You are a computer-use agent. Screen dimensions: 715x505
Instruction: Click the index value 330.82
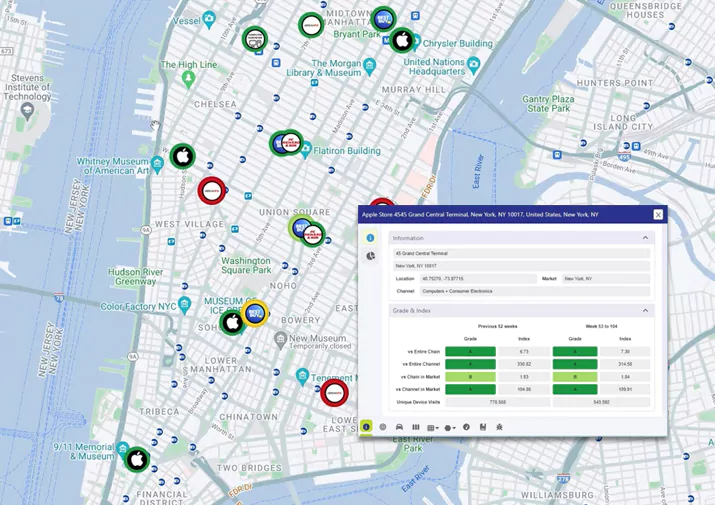[x=524, y=364]
